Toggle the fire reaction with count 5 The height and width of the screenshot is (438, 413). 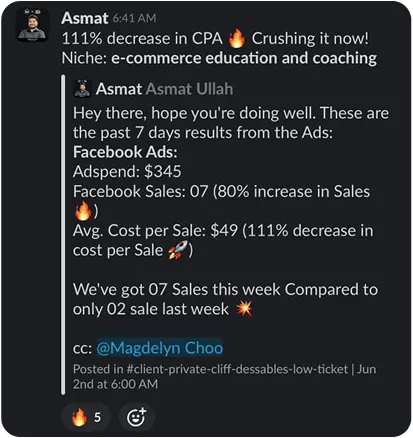[x=86, y=417]
